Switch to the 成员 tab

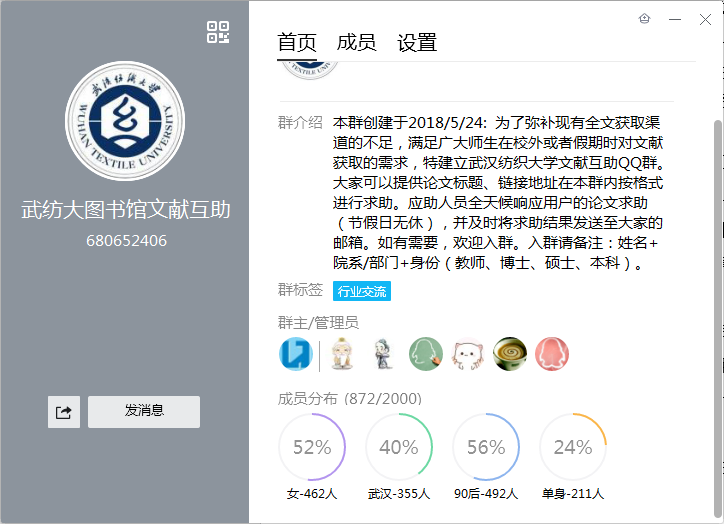pyautogui.click(x=356, y=42)
